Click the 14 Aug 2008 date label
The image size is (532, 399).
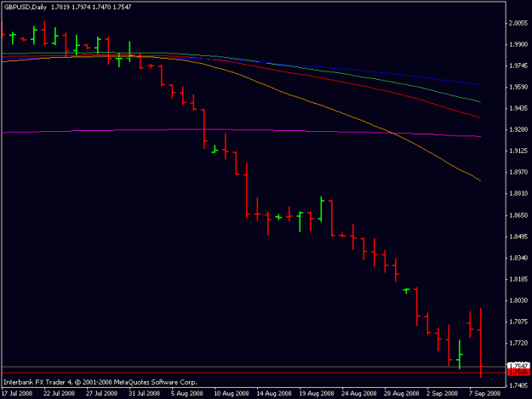(274, 393)
